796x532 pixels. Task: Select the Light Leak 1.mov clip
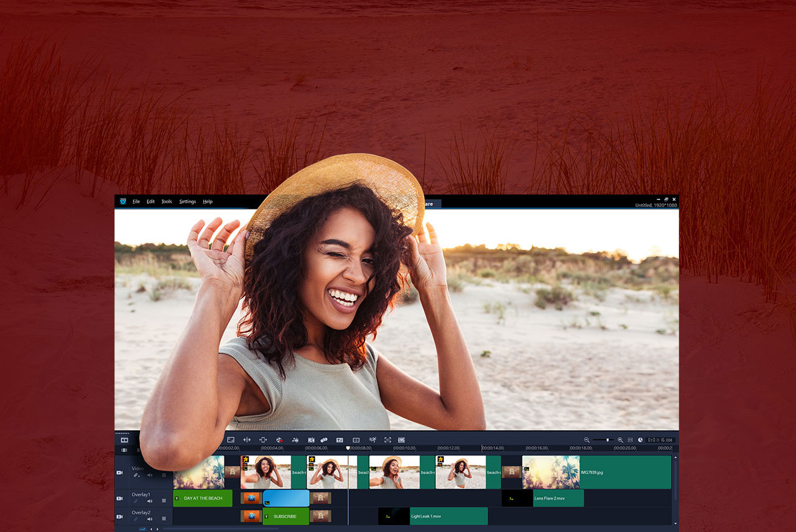(433, 516)
